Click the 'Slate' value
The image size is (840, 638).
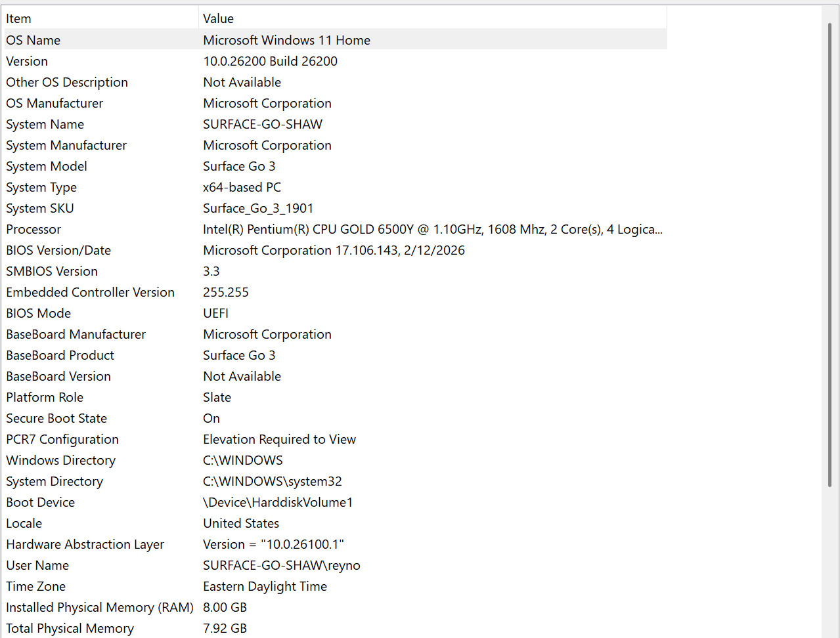click(217, 397)
